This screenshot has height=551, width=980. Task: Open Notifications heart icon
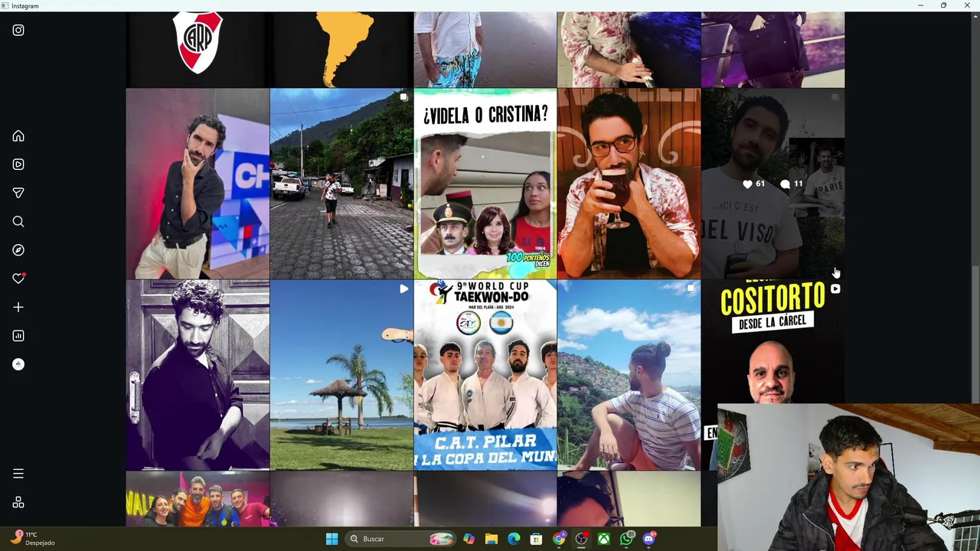(18, 279)
